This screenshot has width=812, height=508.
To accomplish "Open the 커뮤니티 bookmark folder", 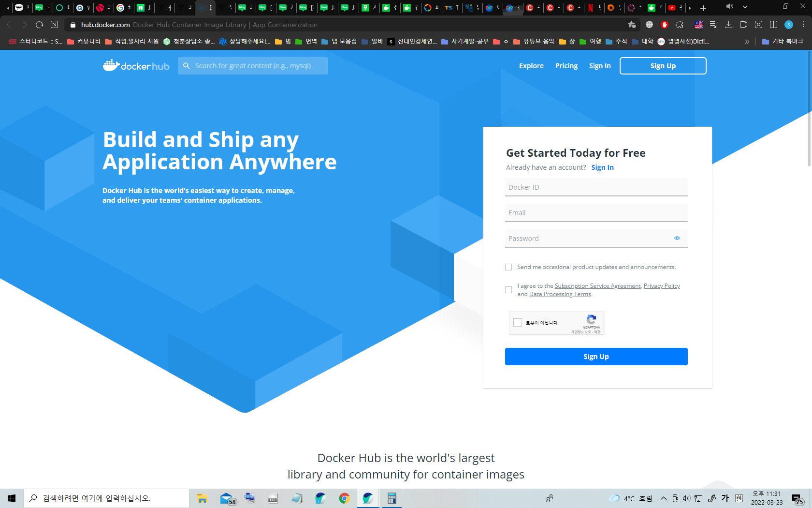I will click(x=84, y=42).
